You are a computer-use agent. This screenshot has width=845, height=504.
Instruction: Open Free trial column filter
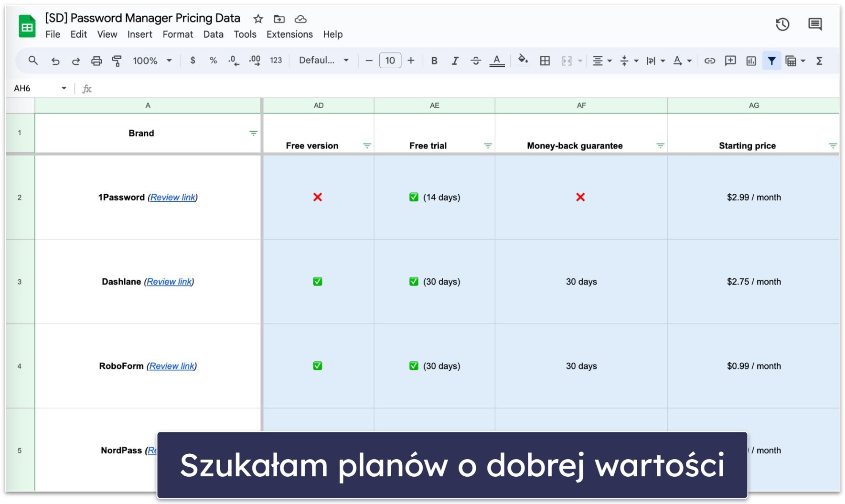click(x=488, y=146)
